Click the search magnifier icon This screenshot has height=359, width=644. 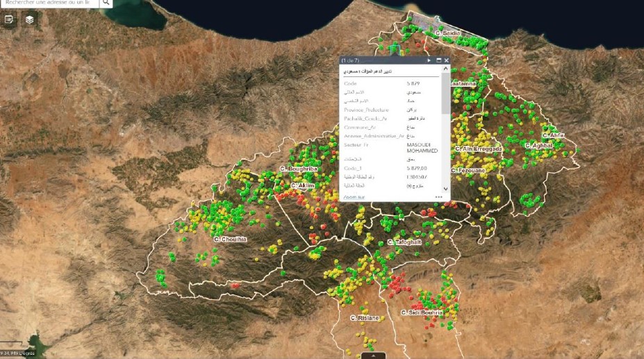[x=106, y=3]
